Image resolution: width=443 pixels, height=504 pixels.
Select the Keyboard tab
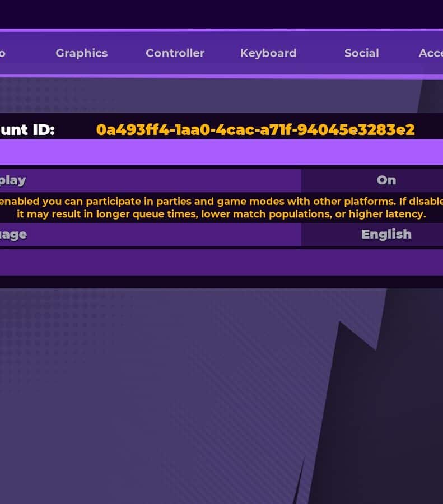pos(268,53)
